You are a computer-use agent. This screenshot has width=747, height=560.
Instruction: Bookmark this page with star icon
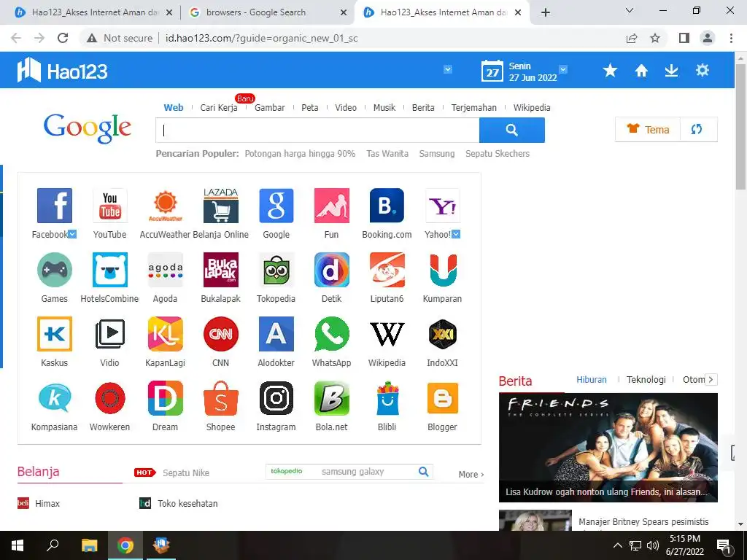click(656, 38)
